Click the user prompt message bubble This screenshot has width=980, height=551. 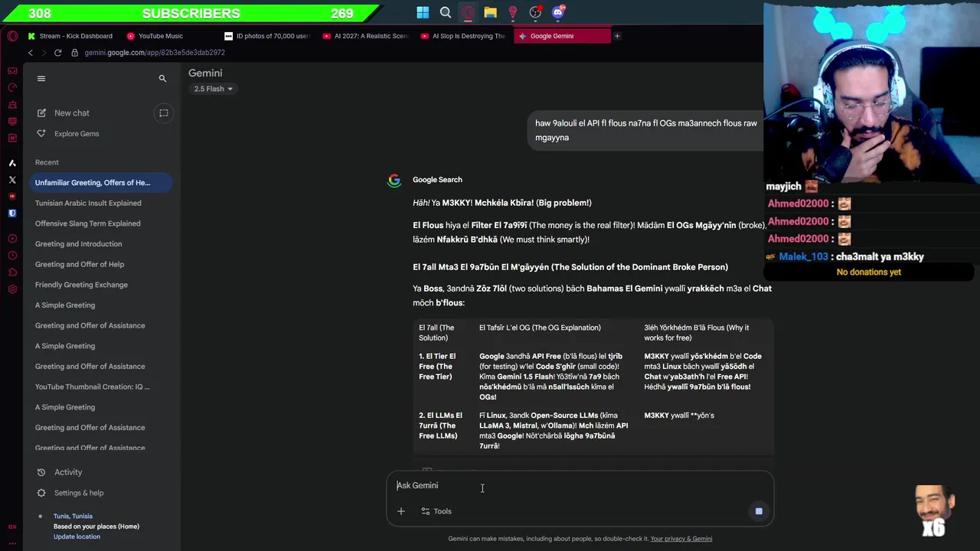(x=646, y=130)
